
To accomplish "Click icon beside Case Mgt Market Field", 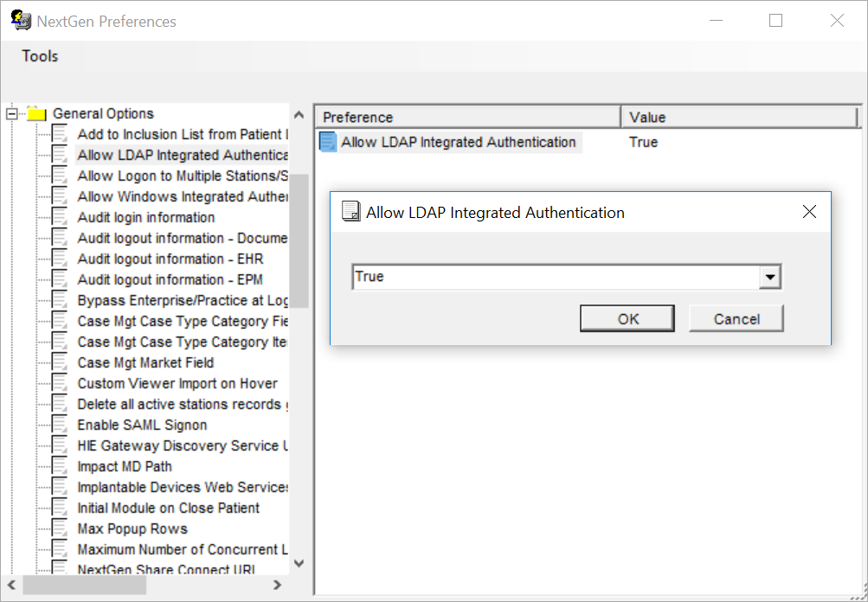I will point(59,362).
